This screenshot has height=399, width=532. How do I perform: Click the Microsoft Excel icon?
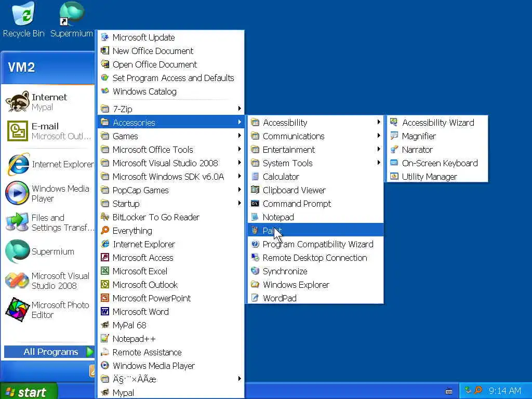point(105,271)
